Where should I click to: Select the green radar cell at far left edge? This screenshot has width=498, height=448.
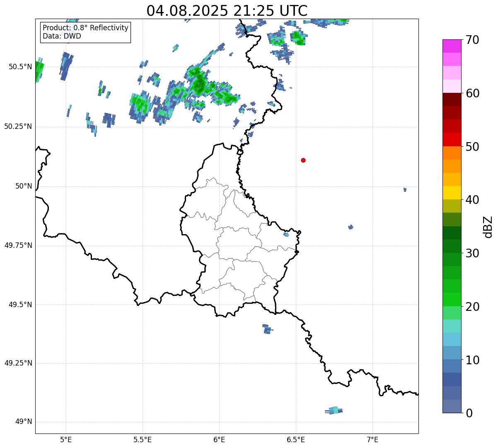click(39, 70)
